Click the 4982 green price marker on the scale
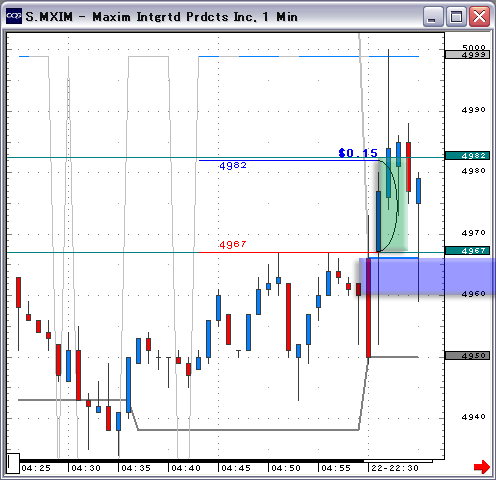The height and width of the screenshot is (480, 496). (467, 156)
